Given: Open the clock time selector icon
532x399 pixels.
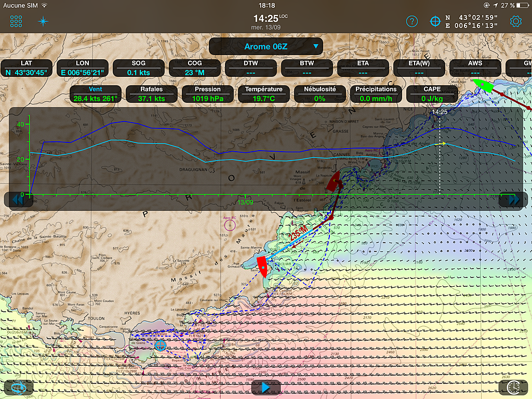Looking at the screenshot, I should [513, 387].
